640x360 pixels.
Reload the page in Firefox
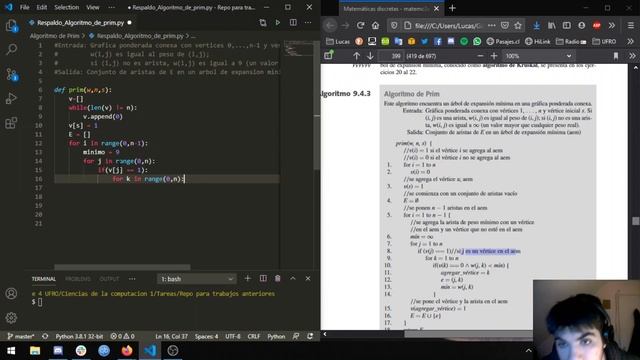click(360, 25)
